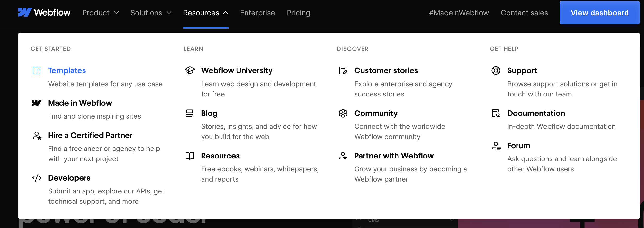Click the Templates layout icon
The image size is (644, 228).
(x=36, y=70)
